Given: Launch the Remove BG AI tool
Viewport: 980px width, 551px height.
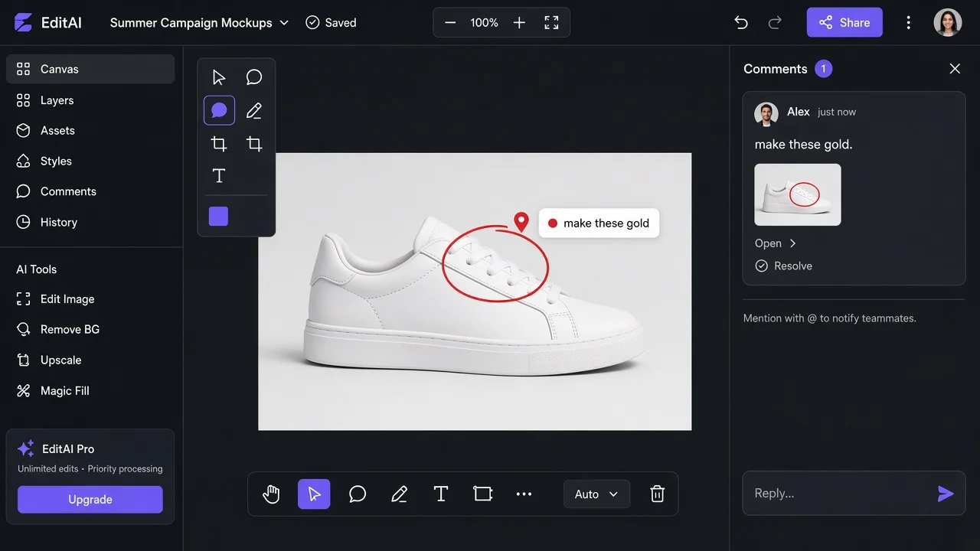Looking at the screenshot, I should [90, 330].
